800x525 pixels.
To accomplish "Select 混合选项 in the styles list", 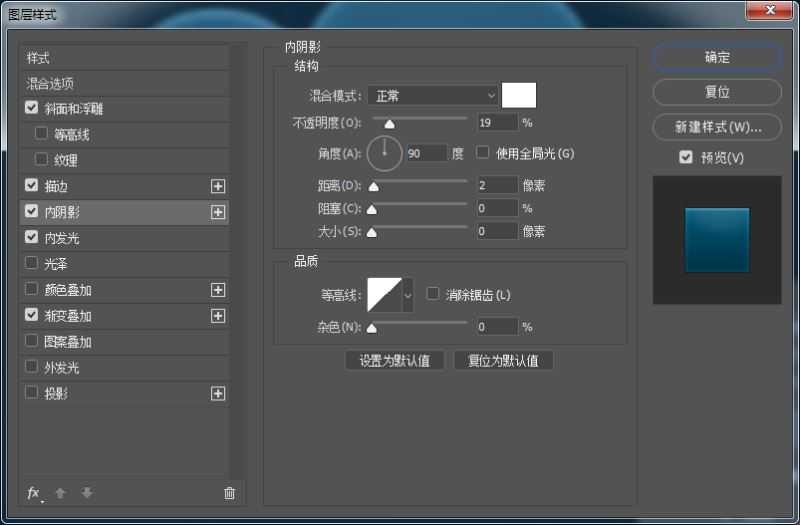I will pyautogui.click(x=50, y=84).
